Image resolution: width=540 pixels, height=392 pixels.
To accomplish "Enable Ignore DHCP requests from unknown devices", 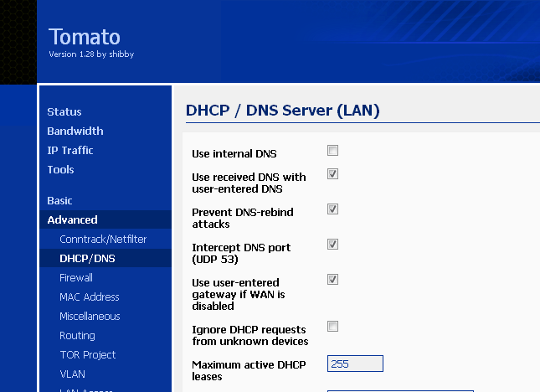I will coord(332,326).
